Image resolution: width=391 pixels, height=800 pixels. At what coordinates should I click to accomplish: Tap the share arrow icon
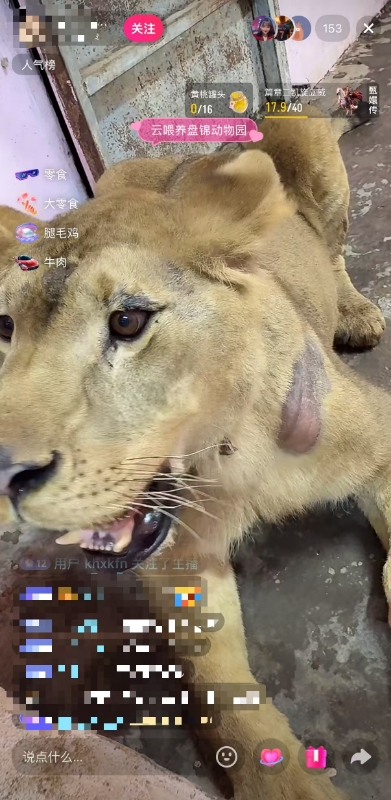pos(361,757)
